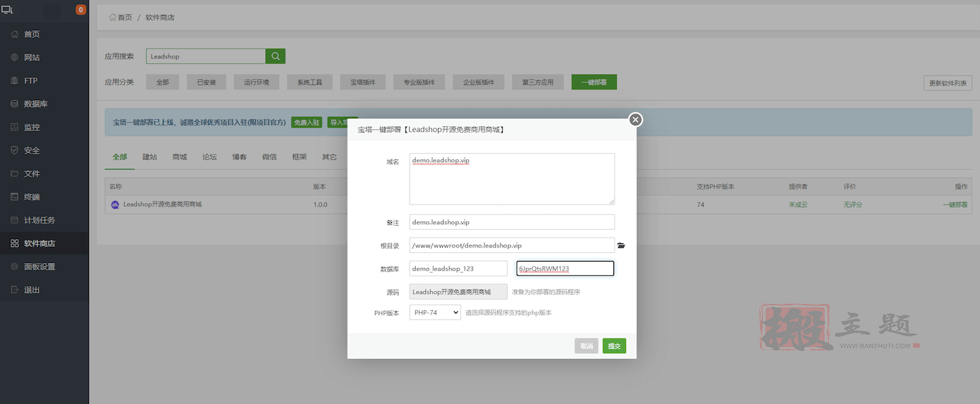The image size is (980, 404).
Task: Click Leadshop开源免费商用商城 row name in the table
Action: click(x=162, y=204)
